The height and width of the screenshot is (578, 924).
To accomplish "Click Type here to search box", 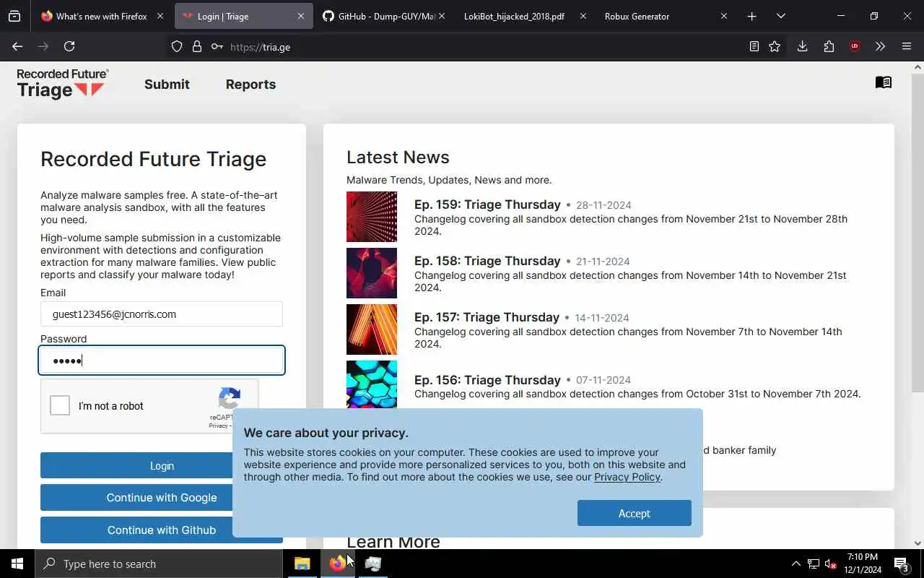I will click(159, 564).
